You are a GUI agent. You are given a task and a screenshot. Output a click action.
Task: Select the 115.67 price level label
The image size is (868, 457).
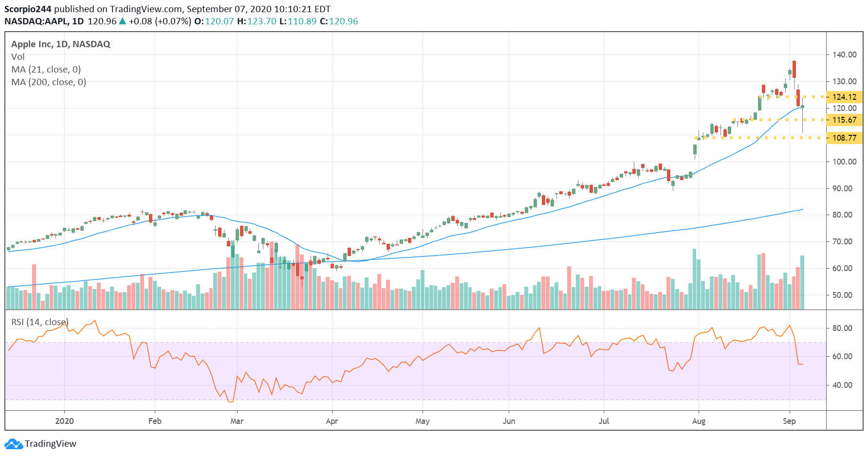click(x=844, y=120)
